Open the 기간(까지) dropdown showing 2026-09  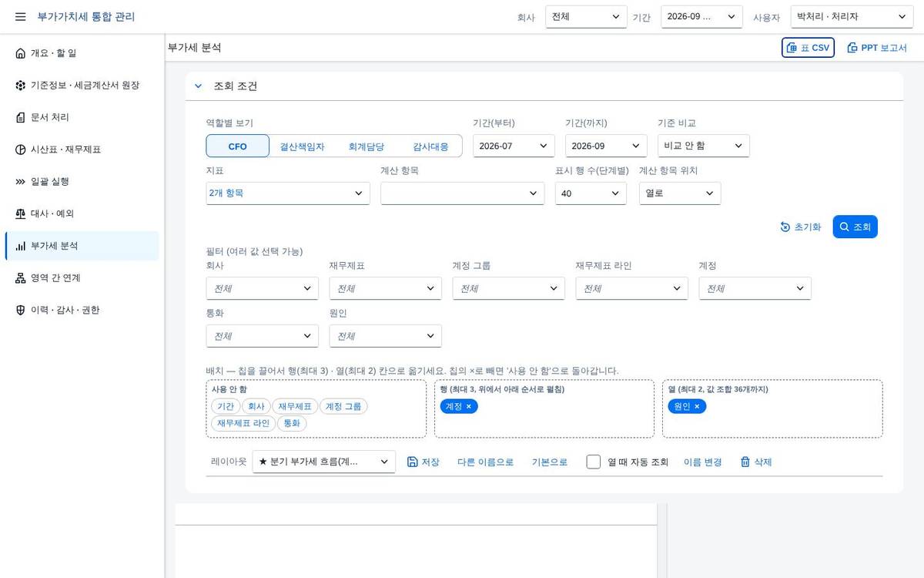[606, 146]
